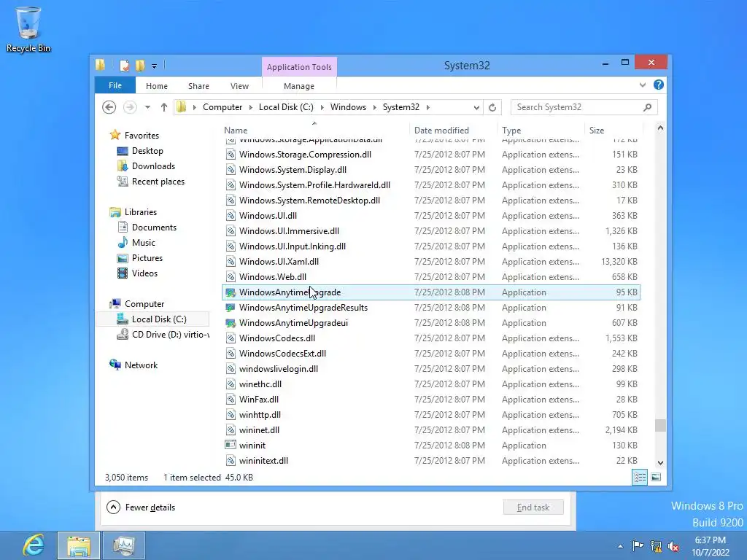Click the Computer breadcrumb in address bar
This screenshot has height=560, width=747.
[222, 107]
